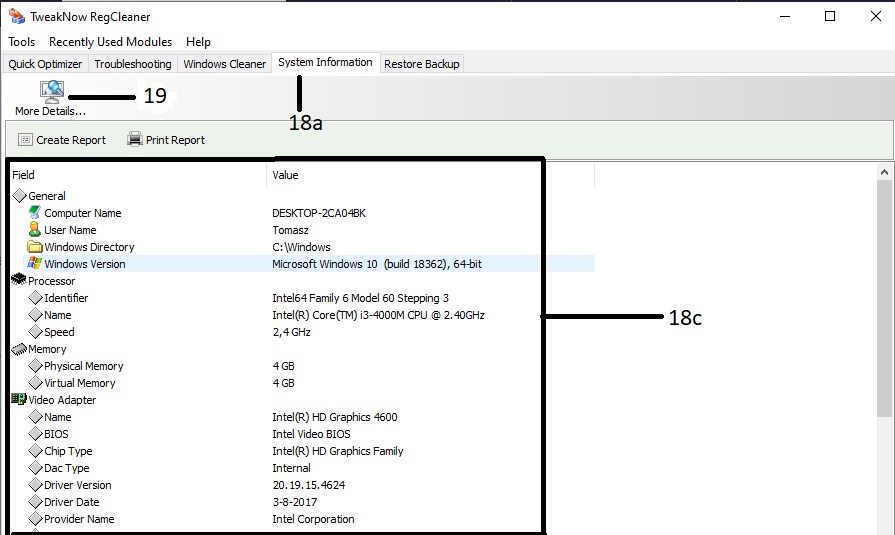The width and height of the screenshot is (895, 535).
Task: Click the 2,4 GHz speed value
Action: tap(292, 332)
